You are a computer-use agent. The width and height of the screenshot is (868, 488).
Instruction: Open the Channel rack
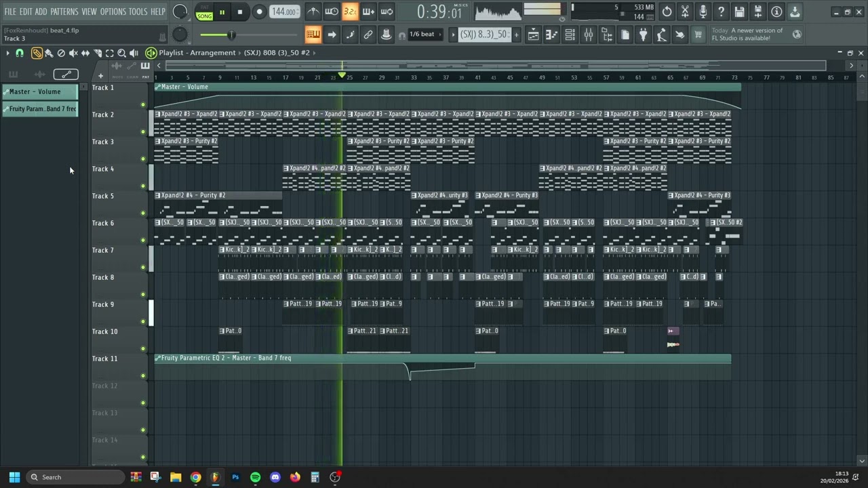tap(570, 35)
